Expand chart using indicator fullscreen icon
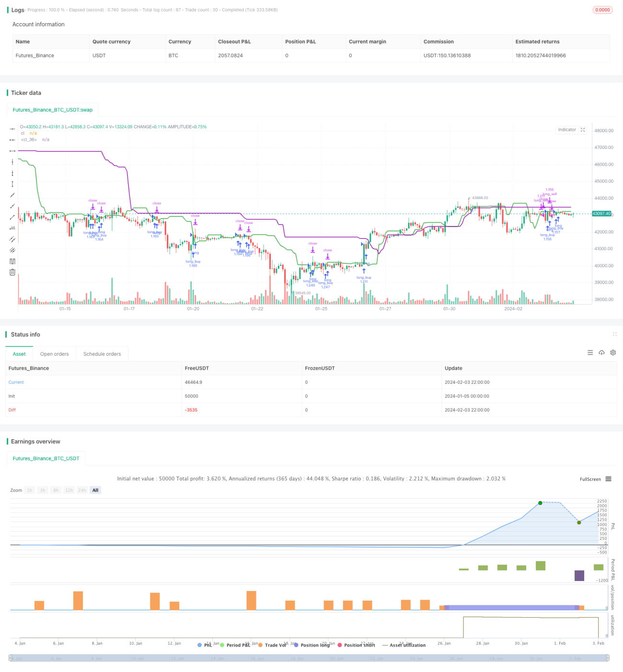 [583, 130]
